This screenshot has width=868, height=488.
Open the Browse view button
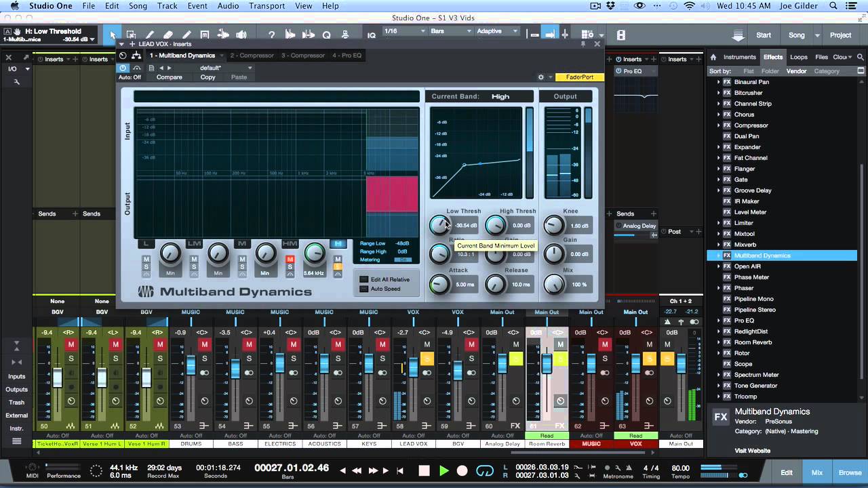pos(850,472)
